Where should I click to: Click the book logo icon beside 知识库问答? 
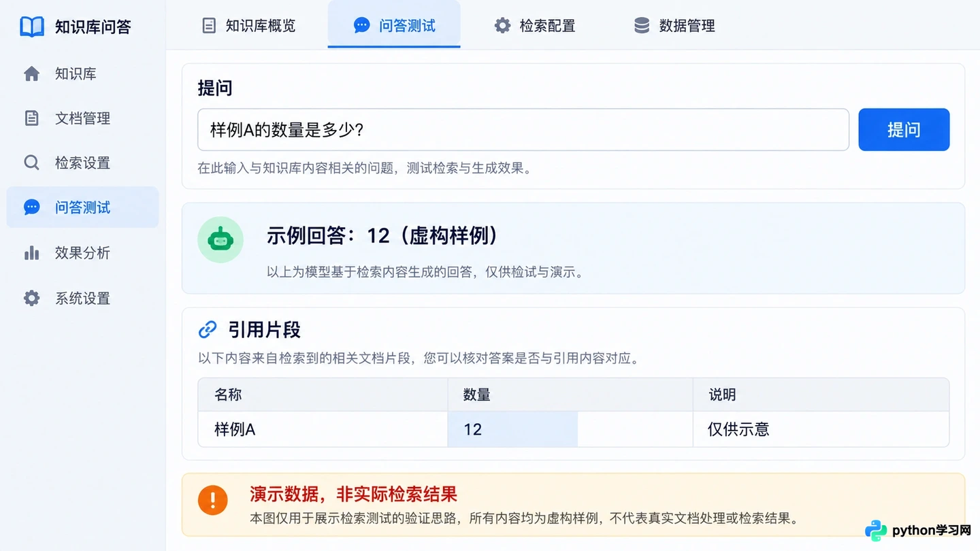[x=32, y=27]
